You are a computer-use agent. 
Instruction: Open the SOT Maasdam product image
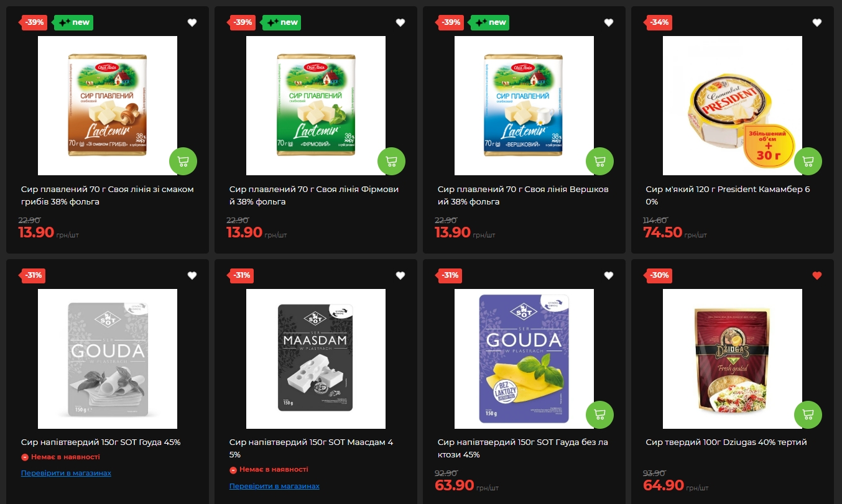point(316,359)
